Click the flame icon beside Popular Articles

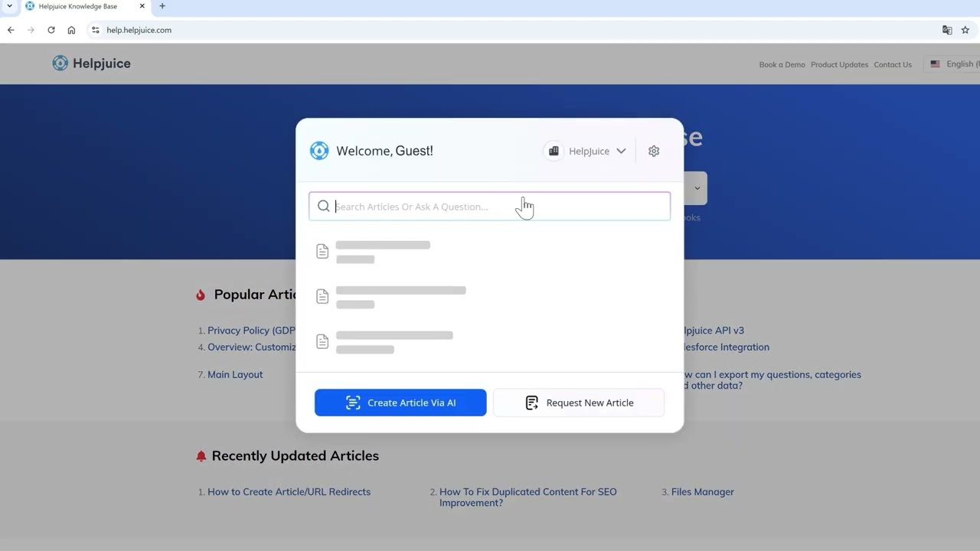coord(201,295)
